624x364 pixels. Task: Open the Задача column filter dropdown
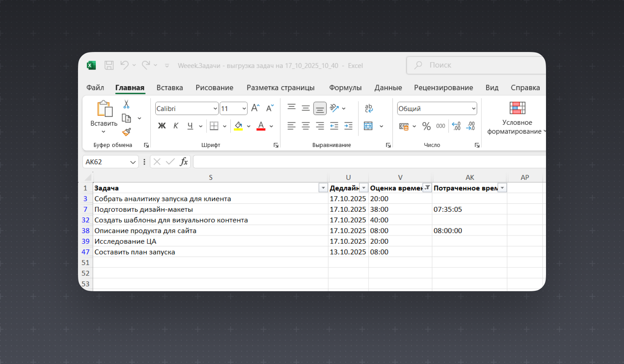[323, 188]
